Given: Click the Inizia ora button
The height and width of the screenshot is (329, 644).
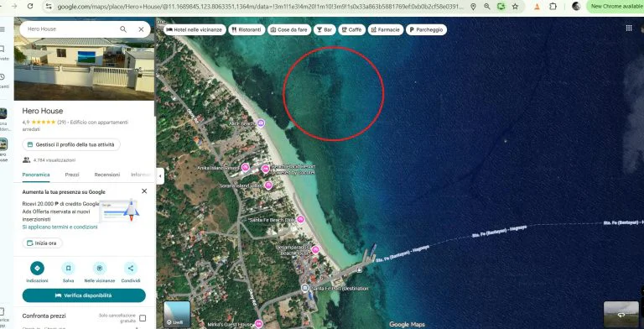Looking at the screenshot, I should (42, 243).
